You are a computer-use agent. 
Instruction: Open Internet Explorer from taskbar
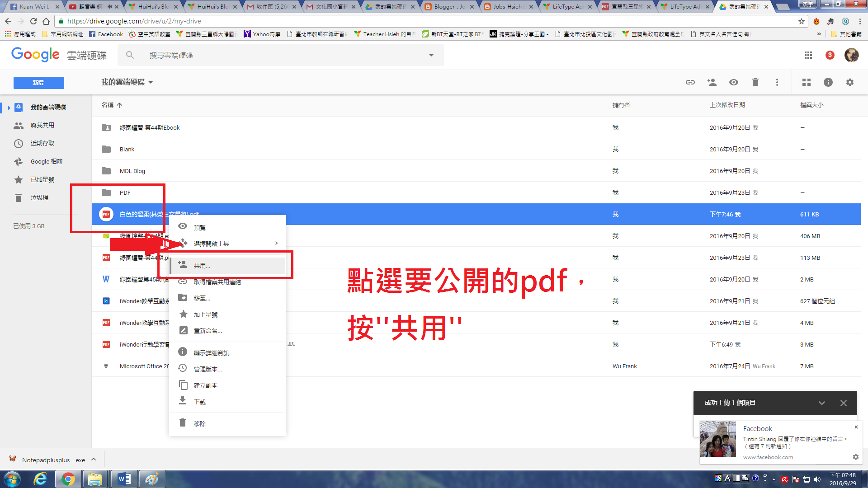click(x=40, y=479)
